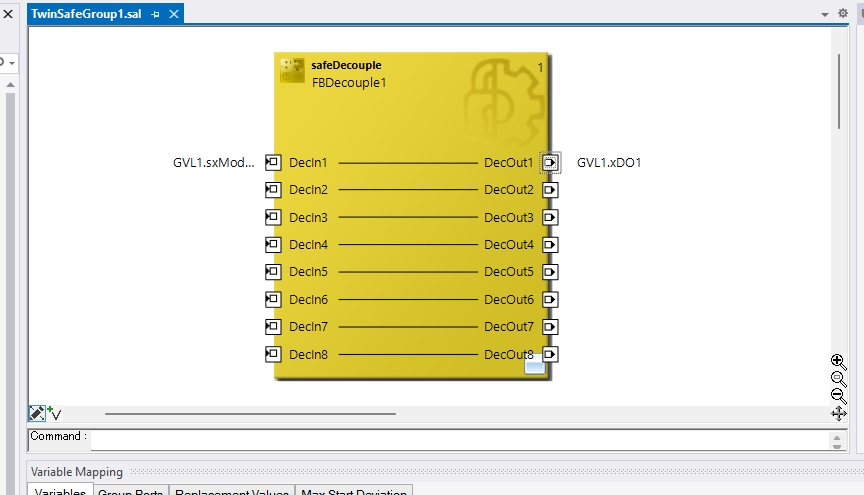Click the DecIn4 label text
The width and height of the screenshot is (864, 495).
(308, 244)
